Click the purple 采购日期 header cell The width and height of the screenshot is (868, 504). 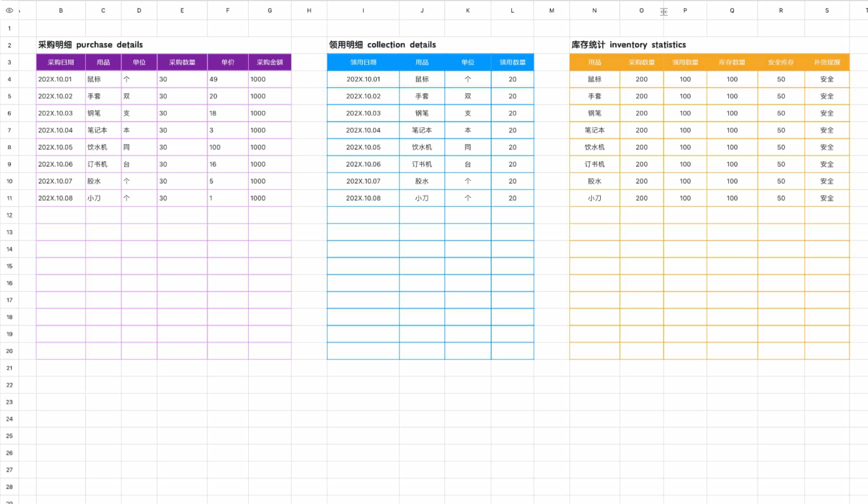click(x=61, y=62)
